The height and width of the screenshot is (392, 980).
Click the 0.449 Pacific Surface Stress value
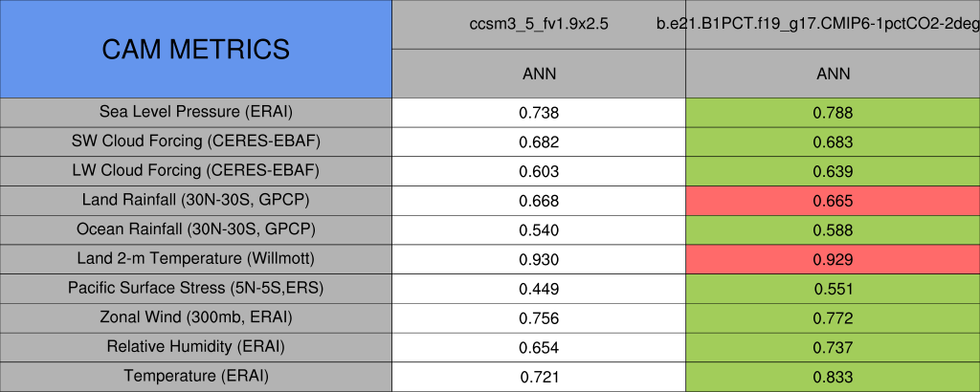539,289
